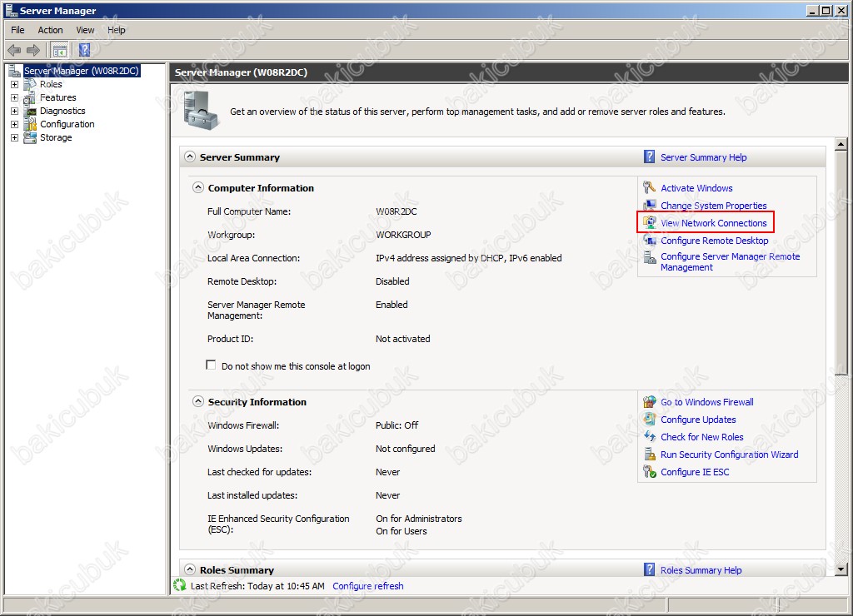Click the vertical scrollbar up arrow

click(841, 144)
